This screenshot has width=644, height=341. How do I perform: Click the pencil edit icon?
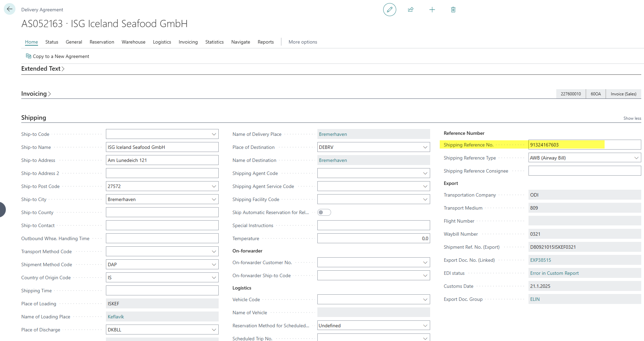(389, 10)
